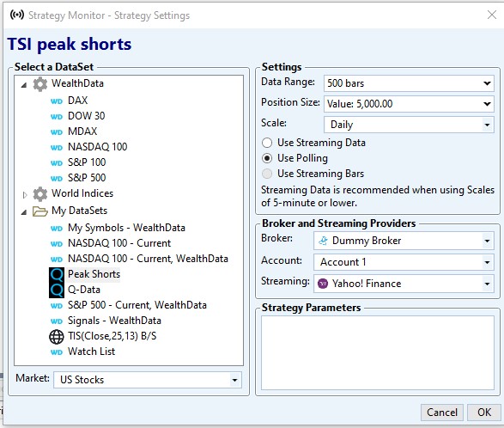Viewport: 504px width, 428px height.
Task: Select NASDAQ 100 - Current, WealthData dataset
Action: pos(148,259)
